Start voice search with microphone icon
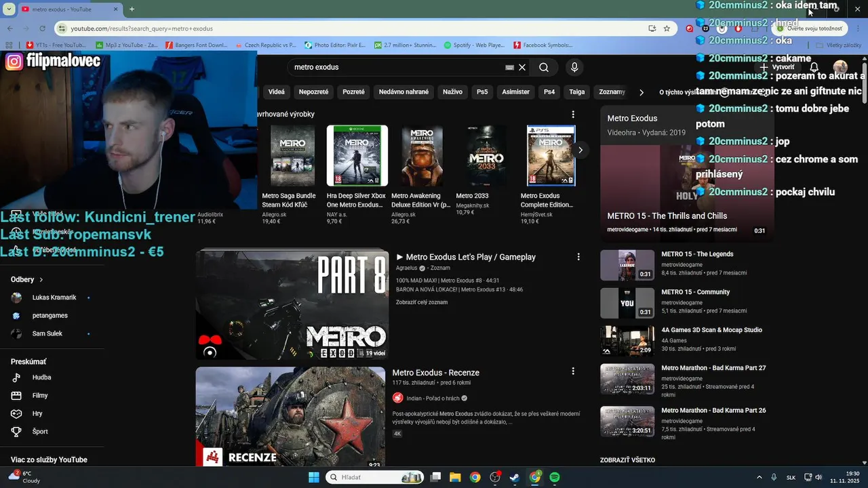 point(574,67)
